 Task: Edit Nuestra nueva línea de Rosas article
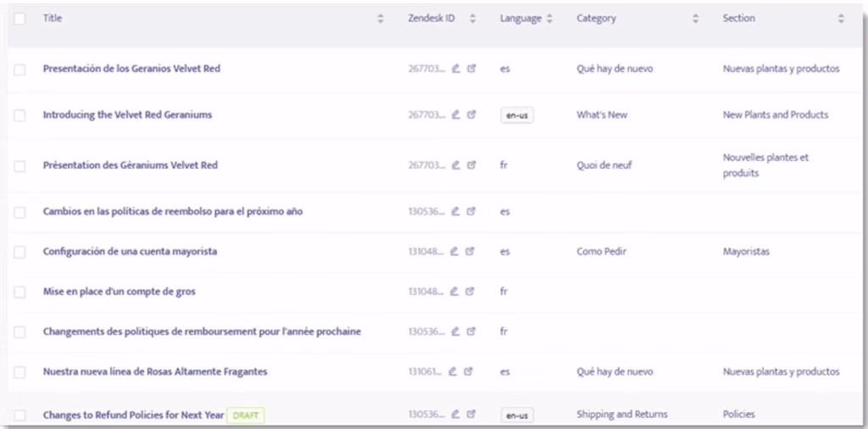[453, 372]
